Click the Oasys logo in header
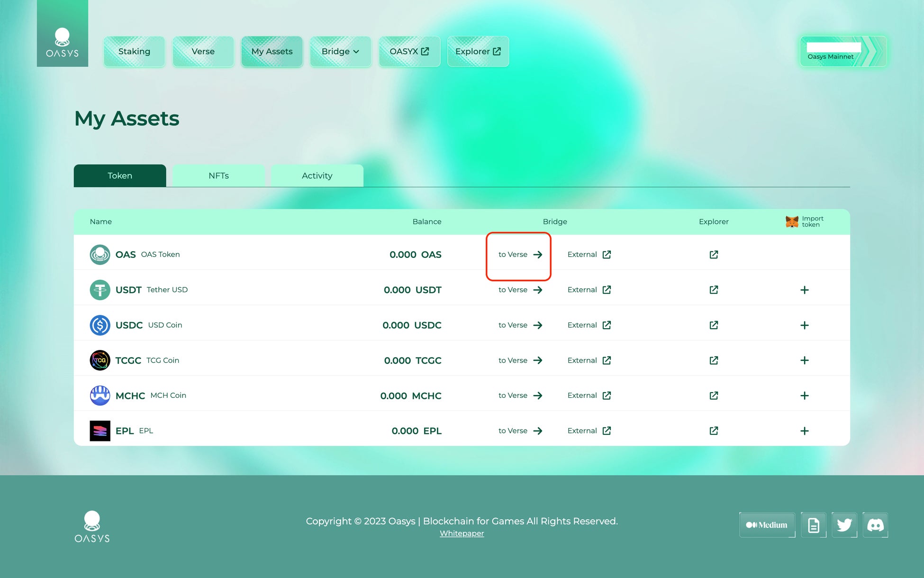Screen dimensions: 924x578 pos(62,42)
